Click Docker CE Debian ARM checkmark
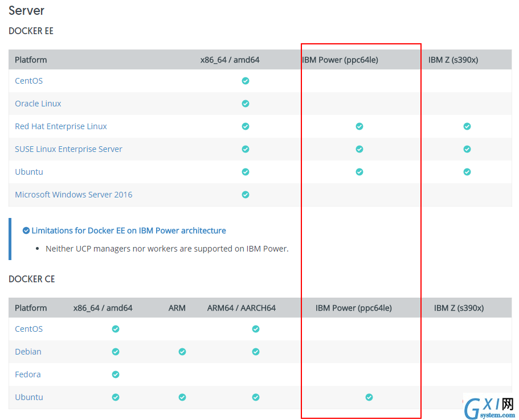Image resolution: width=519 pixels, height=420 pixels. [182, 352]
